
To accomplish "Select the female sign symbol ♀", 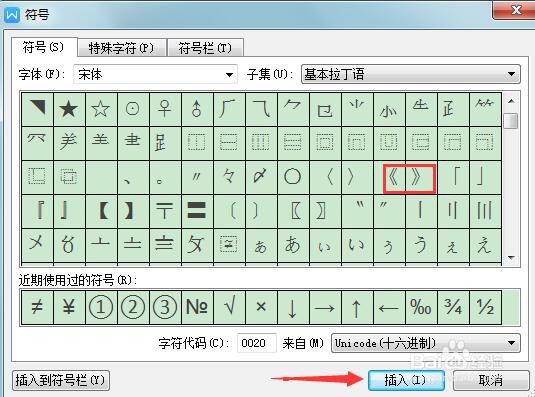I will pos(165,109).
